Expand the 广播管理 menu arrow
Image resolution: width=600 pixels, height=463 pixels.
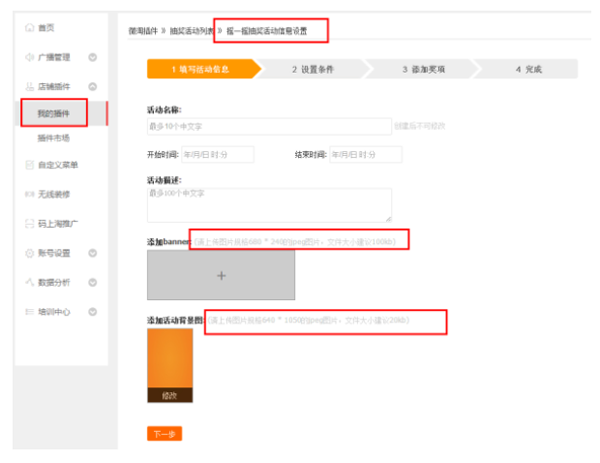click(93, 57)
